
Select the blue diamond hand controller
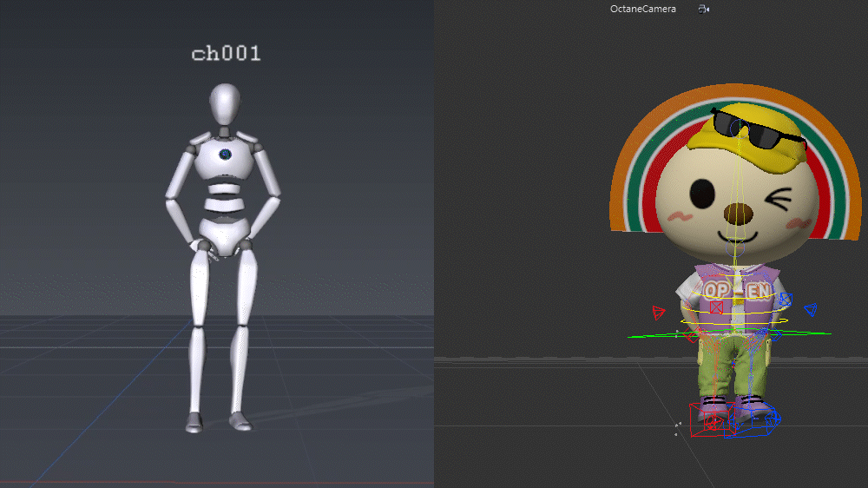(775, 334)
